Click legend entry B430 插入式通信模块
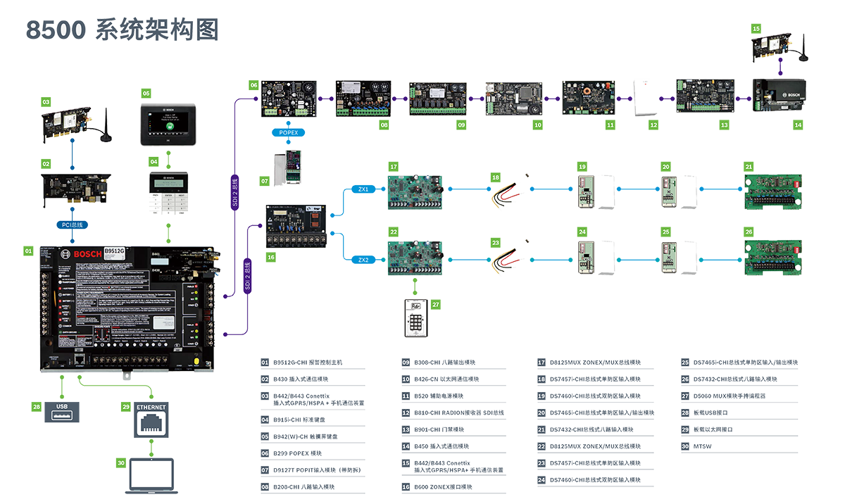Viewport: 845px width, 504px height. [302, 379]
